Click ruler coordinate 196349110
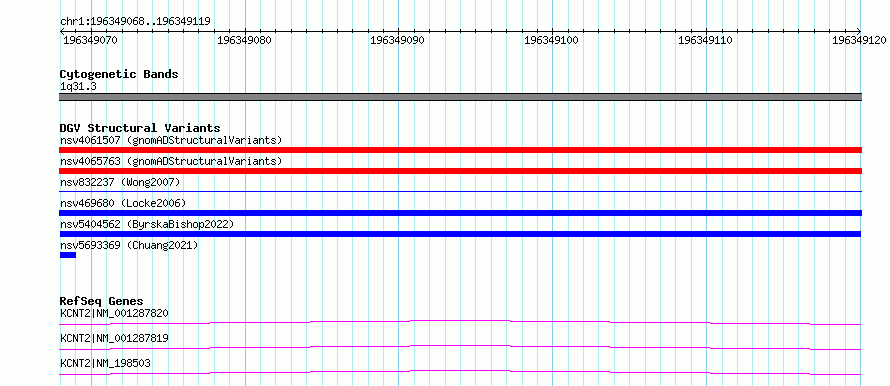The width and height of the screenshot is (890, 386). 705,40
